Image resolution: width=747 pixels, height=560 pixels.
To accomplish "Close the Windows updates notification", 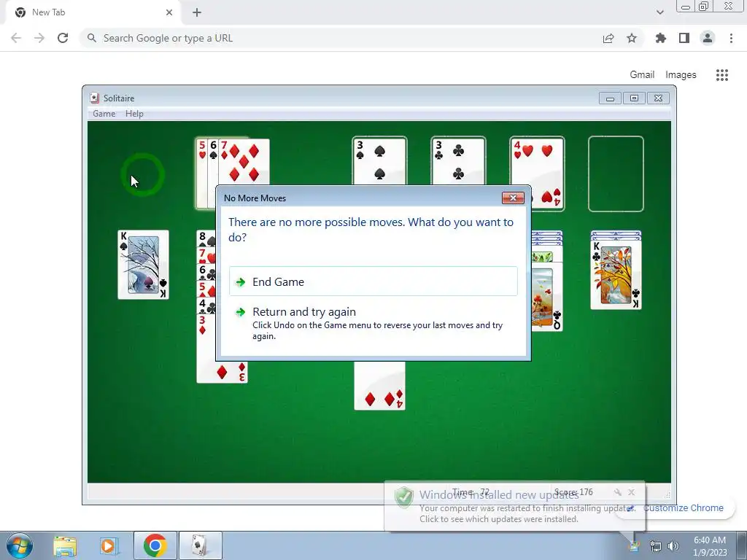I will tap(631, 492).
